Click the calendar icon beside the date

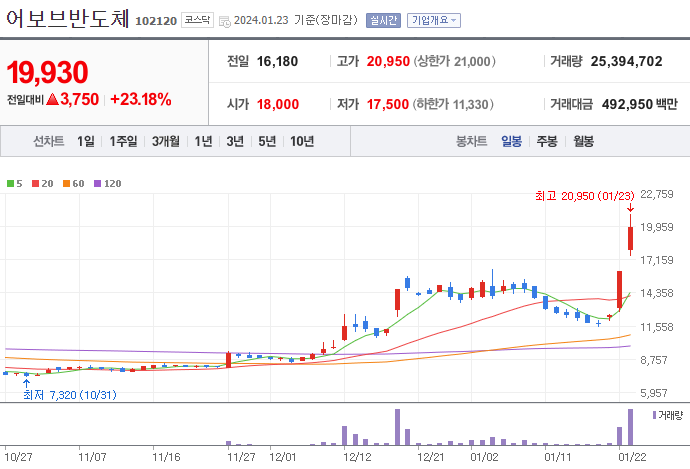click(x=224, y=21)
